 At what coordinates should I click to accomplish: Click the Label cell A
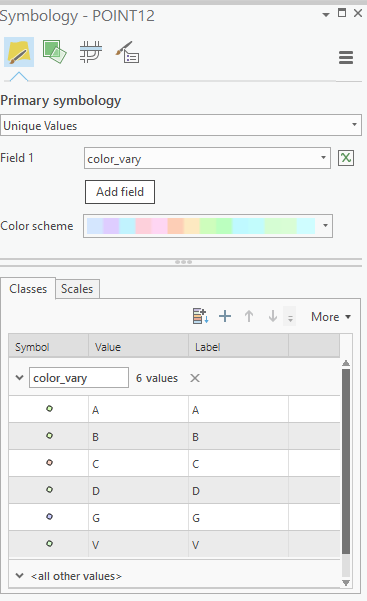238,409
